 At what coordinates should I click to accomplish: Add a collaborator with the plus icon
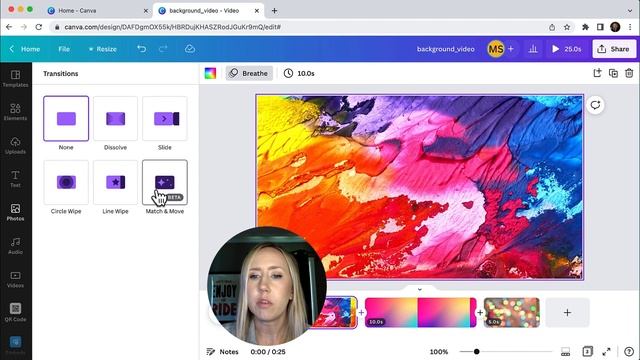511,49
